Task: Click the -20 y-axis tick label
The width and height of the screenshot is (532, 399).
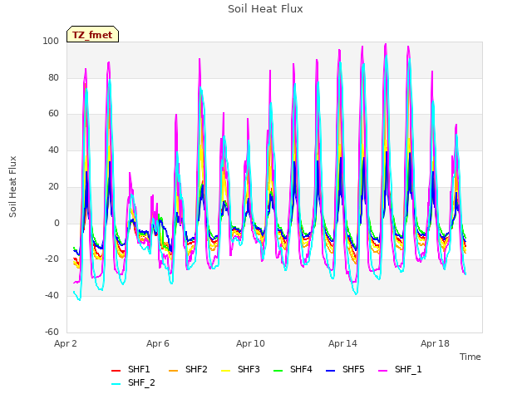Action: 52,259
